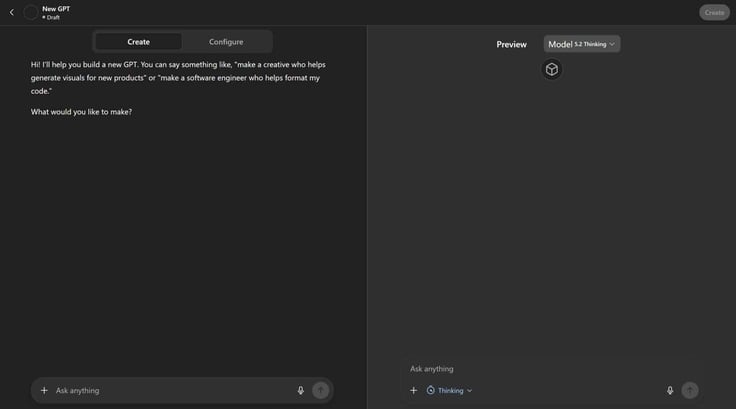The width and height of the screenshot is (736, 409).
Task: Send message in Create chat
Action: [321, 390]
